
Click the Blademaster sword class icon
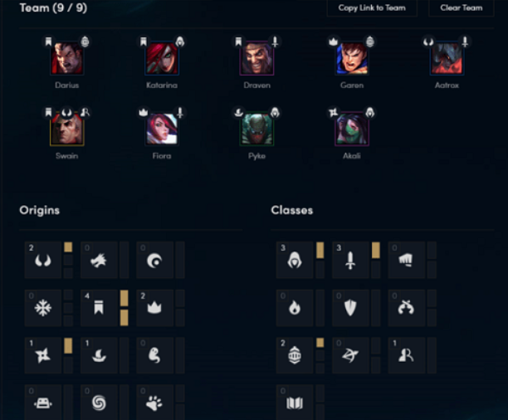pos(350,260)
